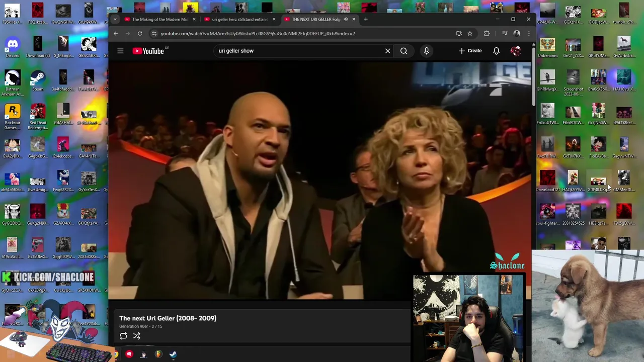Click the Chrome address bar URL
Image resolution: width=644 pixels, height=362 pixels.
258,34
